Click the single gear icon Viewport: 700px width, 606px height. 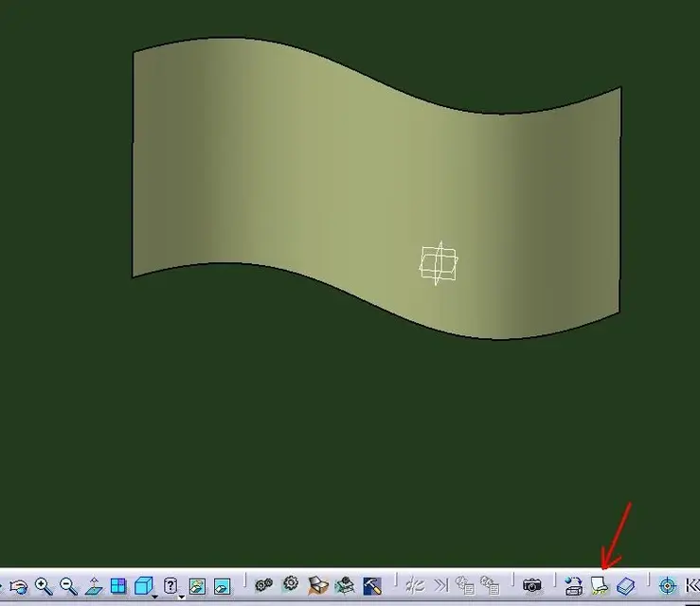point(291,584)
